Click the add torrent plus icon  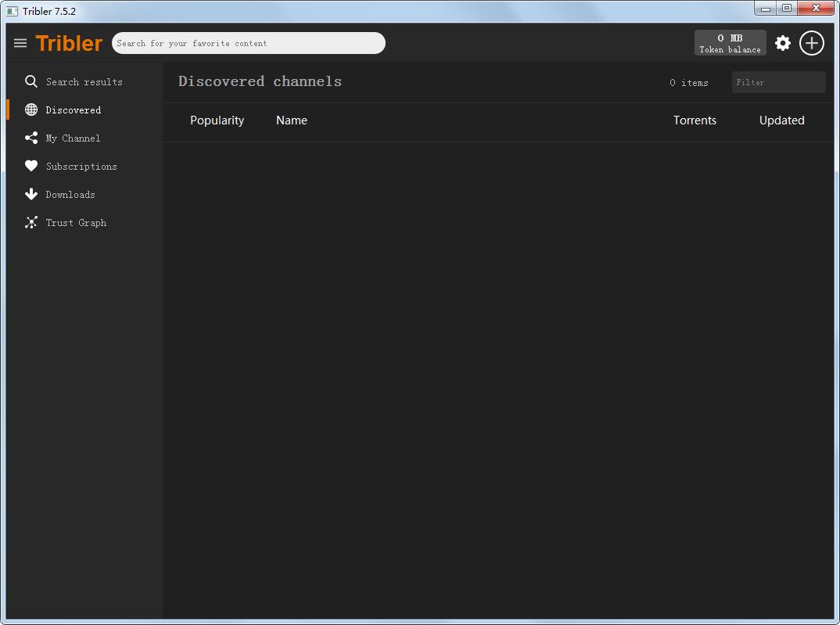point(812,43)
